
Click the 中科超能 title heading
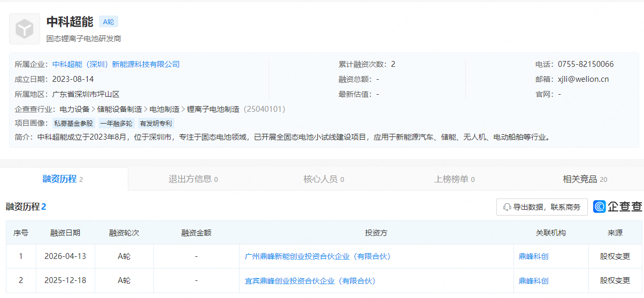pyautogui.click(x=70, y=22)
